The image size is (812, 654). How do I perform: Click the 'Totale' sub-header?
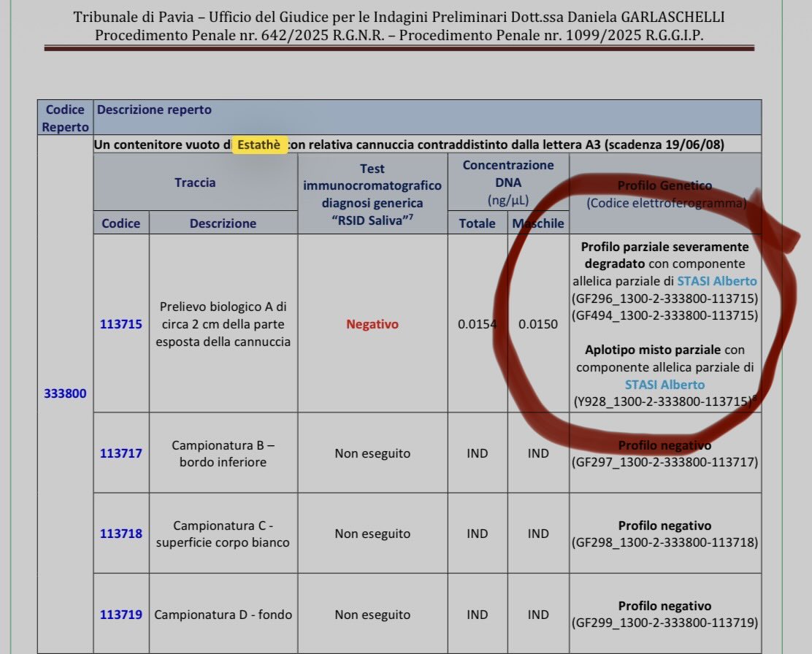(x=477, y=223)
